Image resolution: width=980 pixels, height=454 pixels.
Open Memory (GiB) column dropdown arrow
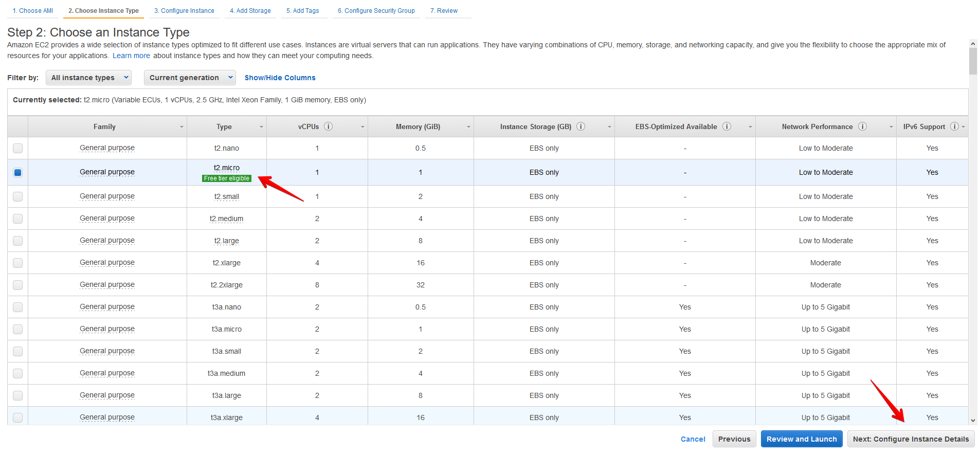tap(468, 127)
